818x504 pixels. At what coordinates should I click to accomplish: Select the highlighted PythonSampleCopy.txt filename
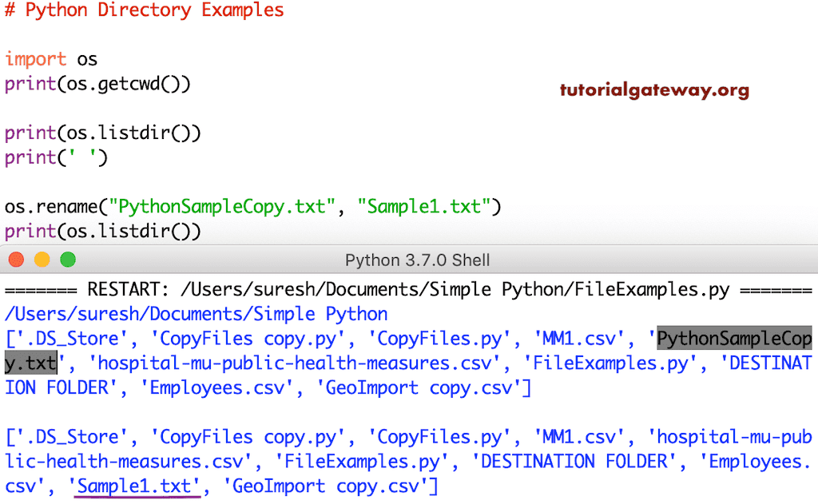point(735,339)
